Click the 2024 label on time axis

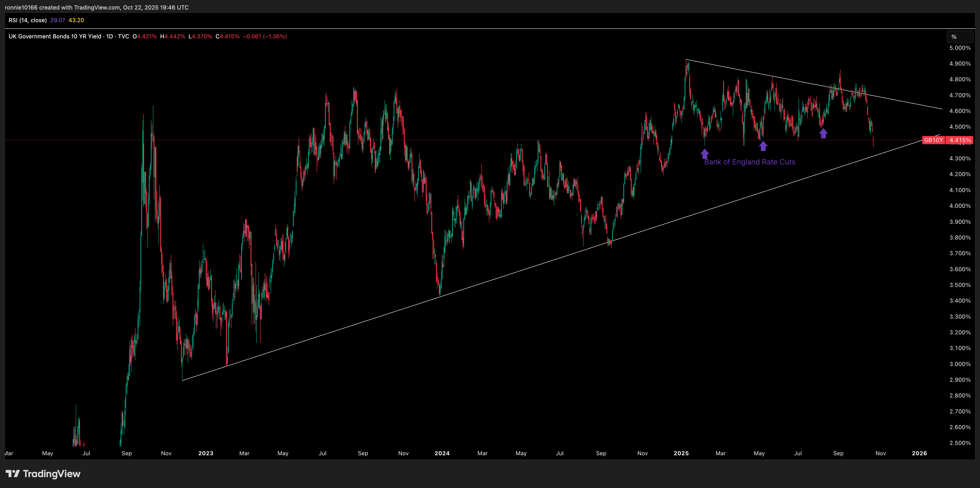pyautogui.click(x=442, y=453)
